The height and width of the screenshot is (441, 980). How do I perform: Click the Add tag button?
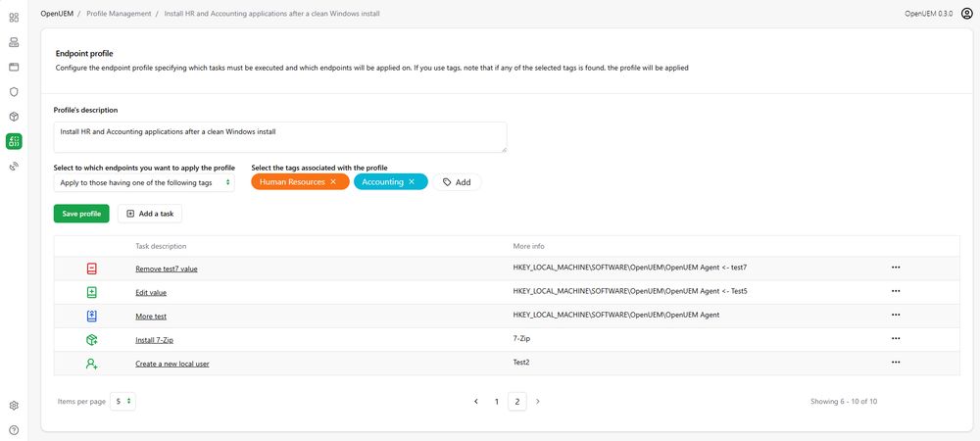pyautogui.click(x=457, y=182)
